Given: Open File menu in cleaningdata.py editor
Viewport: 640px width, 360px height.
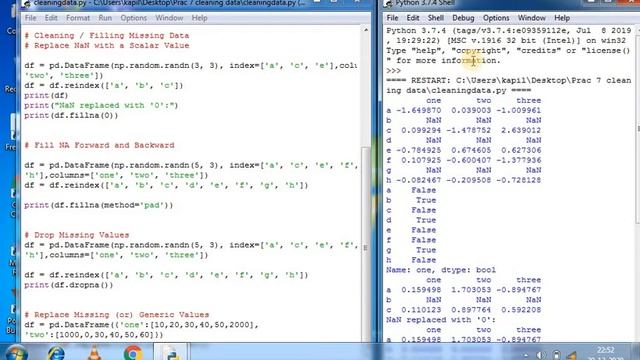Looking at the screenshot, I should tap(31, 18).
